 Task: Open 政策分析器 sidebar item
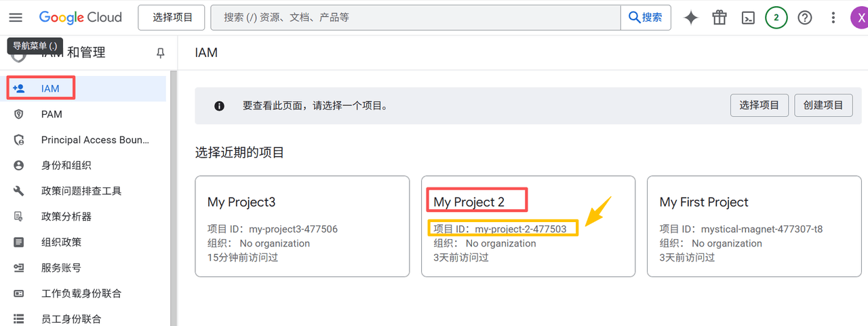tap(66, 217)
